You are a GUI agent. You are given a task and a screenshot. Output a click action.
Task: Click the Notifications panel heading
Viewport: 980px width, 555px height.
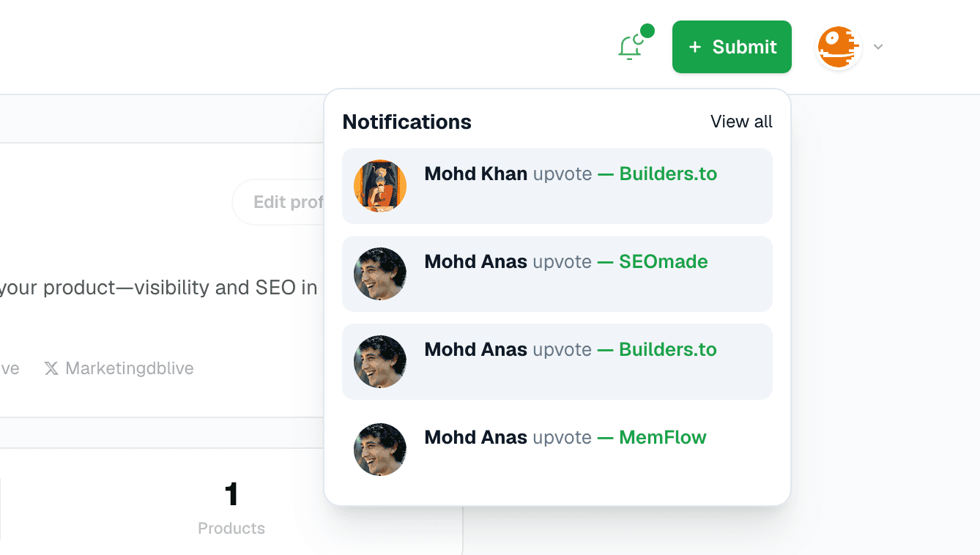tap(407, 122)
